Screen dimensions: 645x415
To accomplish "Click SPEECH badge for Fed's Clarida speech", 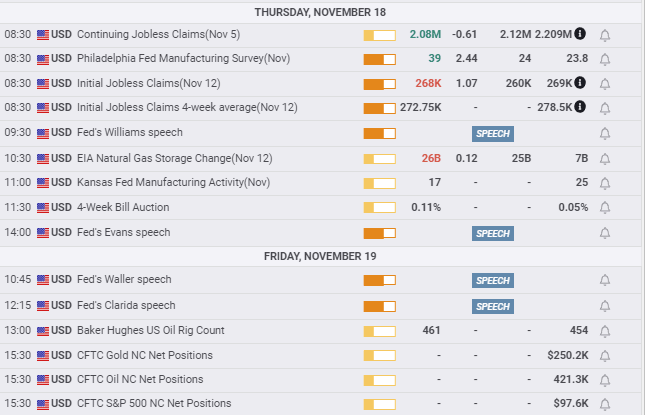I will 493,306.
